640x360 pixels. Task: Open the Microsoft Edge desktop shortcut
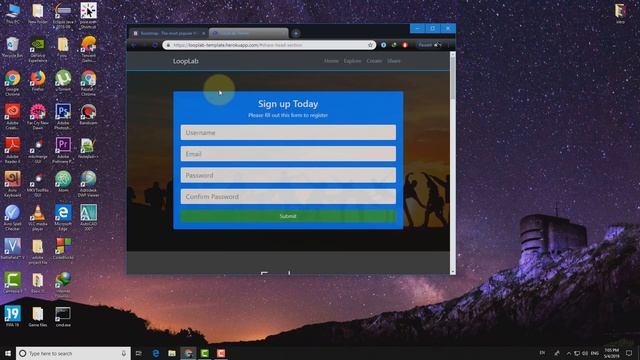63,218
